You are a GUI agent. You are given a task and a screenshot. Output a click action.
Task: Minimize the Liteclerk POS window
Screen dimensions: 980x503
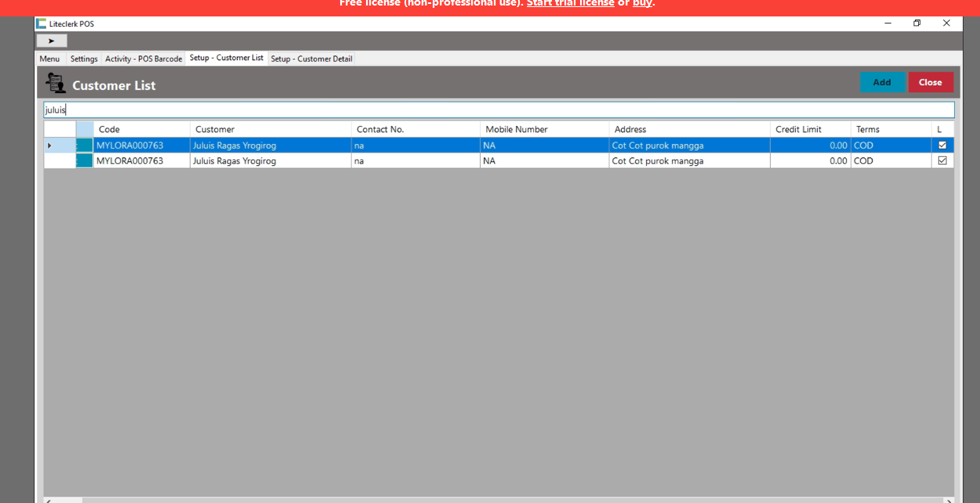click(x=887, y=24)
